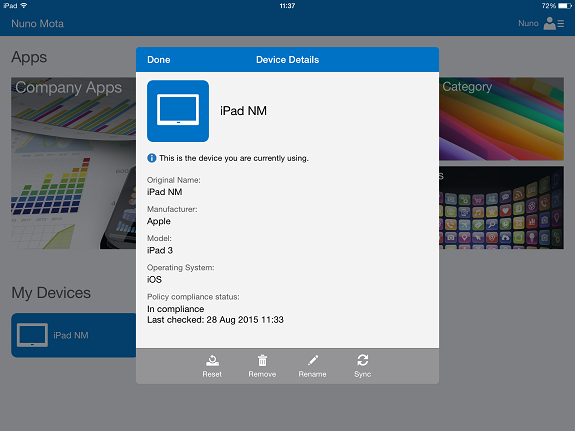Viewport: 575px width, 431px height.
Task: Tap the battery icon in the status bar
Action: (x=565, y=6)
